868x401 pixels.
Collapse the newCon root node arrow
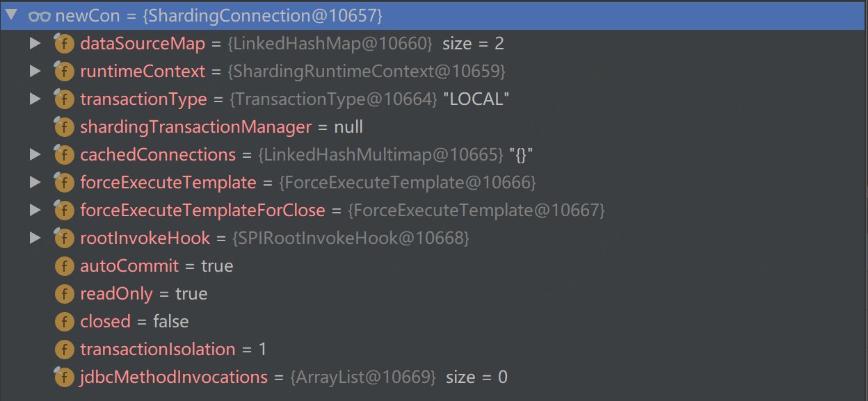11,15
